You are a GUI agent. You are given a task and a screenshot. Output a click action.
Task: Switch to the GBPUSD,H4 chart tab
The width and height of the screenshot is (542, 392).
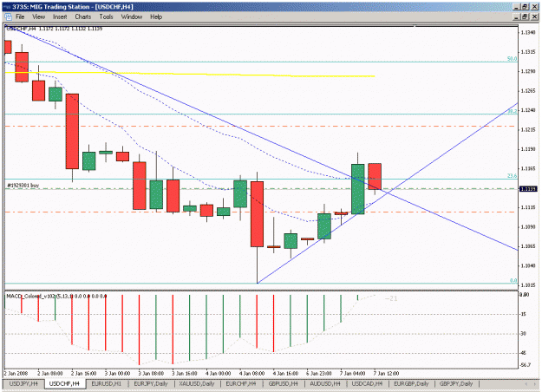click(x=283, y=383)
